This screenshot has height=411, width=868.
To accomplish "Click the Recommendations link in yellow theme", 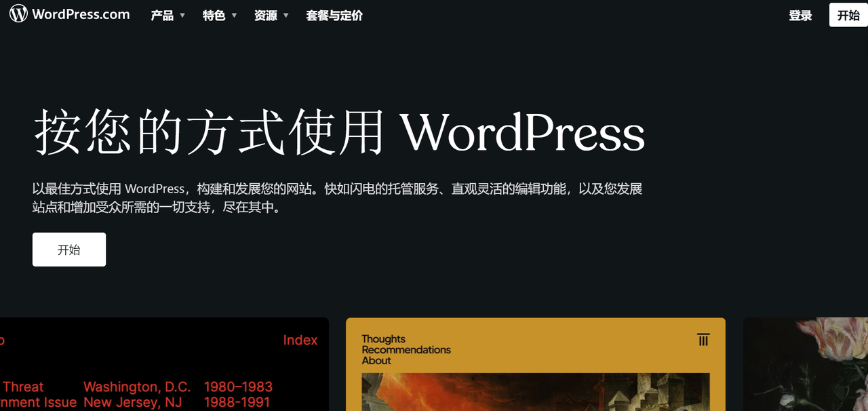I will pyautogui.click(x=406, y=350).
